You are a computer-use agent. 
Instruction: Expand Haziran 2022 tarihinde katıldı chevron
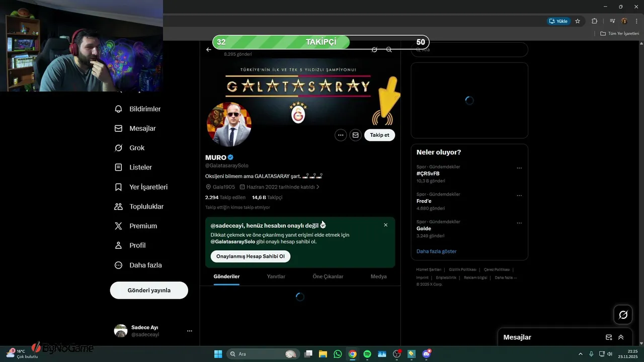(x=317, y=187)
